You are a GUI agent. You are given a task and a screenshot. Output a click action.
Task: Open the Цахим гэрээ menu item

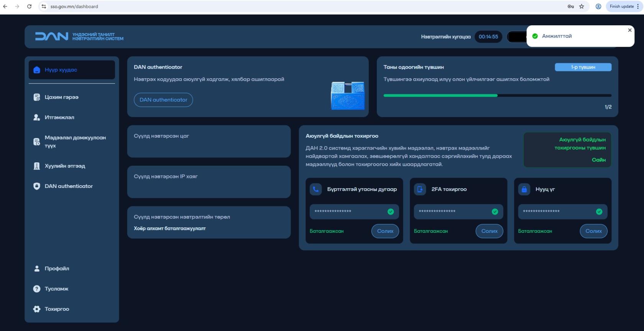72,97
